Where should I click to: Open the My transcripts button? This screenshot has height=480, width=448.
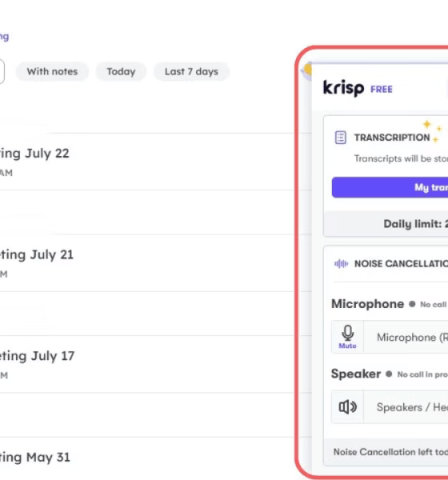pos(390,187)
